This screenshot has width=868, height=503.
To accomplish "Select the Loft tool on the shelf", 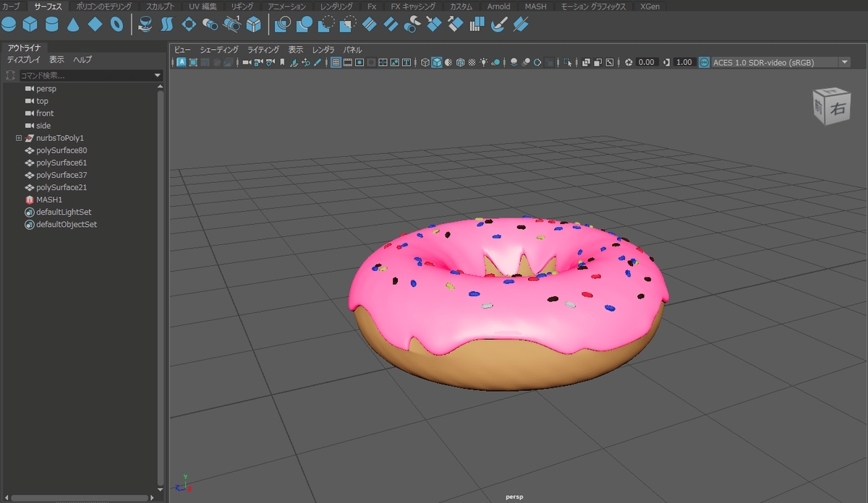I will (166, 24).
